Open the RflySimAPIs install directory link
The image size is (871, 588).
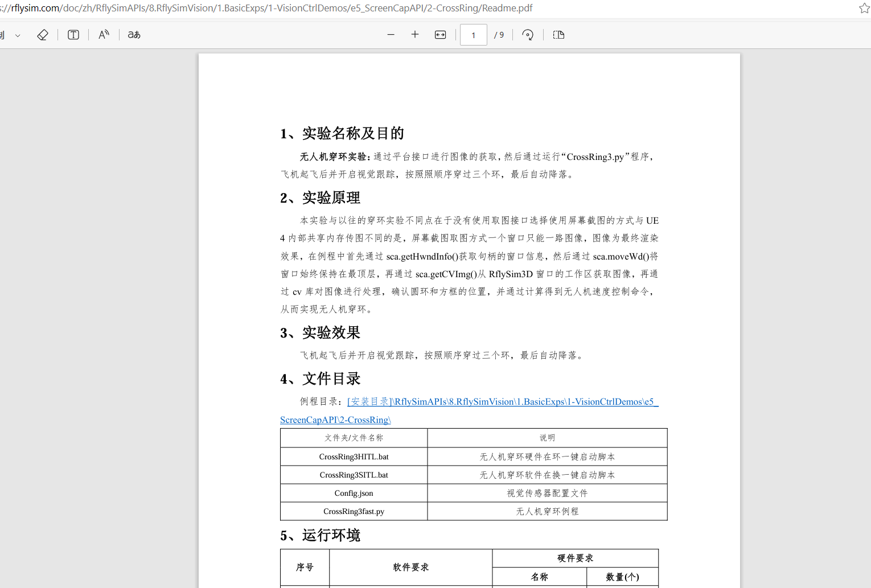point(503,402)
